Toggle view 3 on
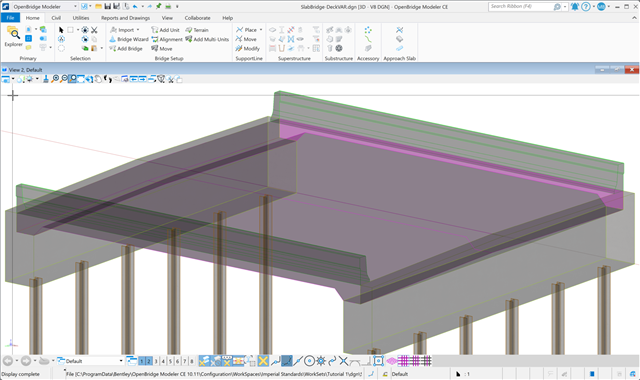This screenshot has width=640, height=380. pos(156,361)
